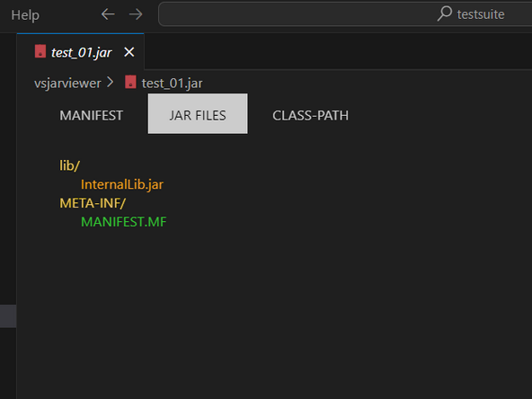The height and width of the screenshot is (399, 532).
Task: Click test_01.jar in the breadcrumb
Action: [x=172, y=83]
